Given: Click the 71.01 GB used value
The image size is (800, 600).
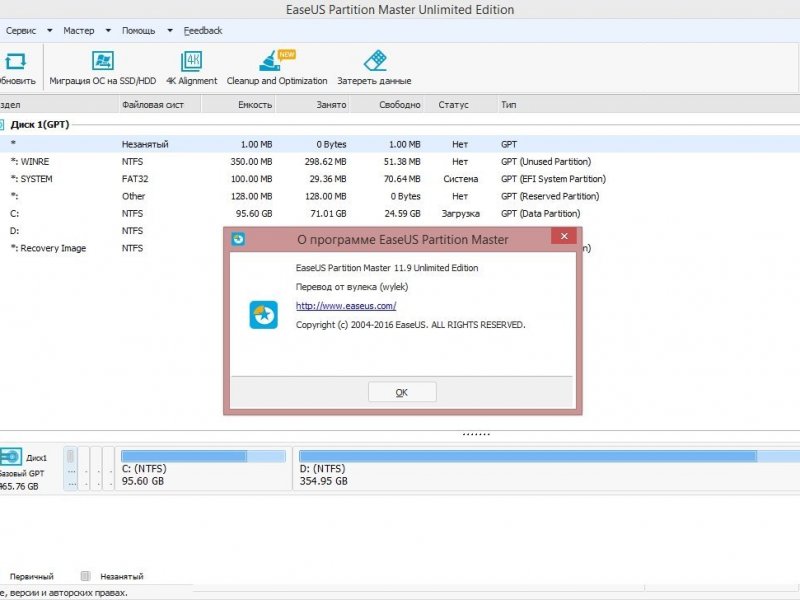Looking at the screenshot, I should coord(328,214).
